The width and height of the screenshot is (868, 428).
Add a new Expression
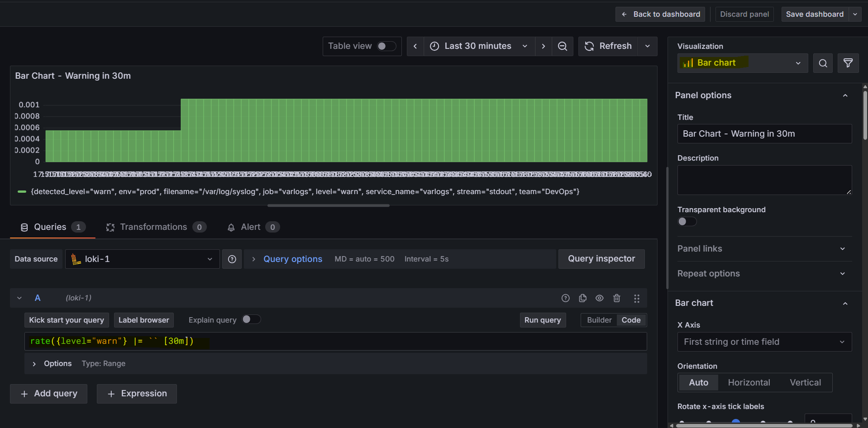137,394
